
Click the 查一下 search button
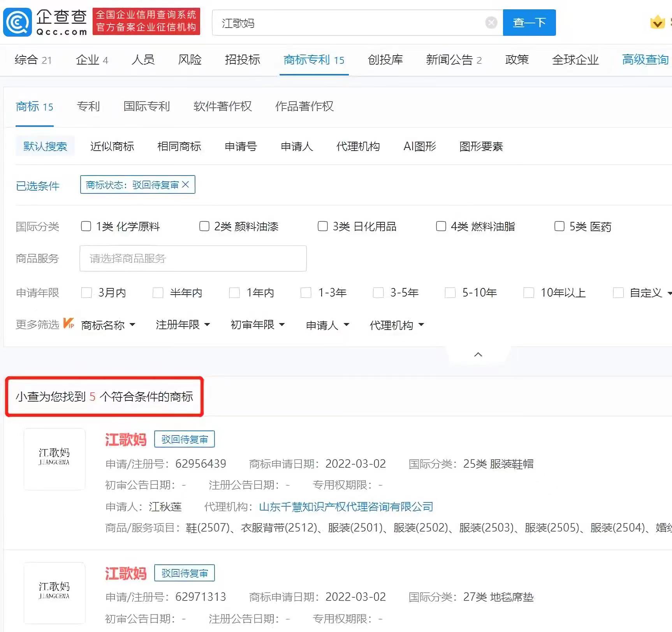[530, 23]
